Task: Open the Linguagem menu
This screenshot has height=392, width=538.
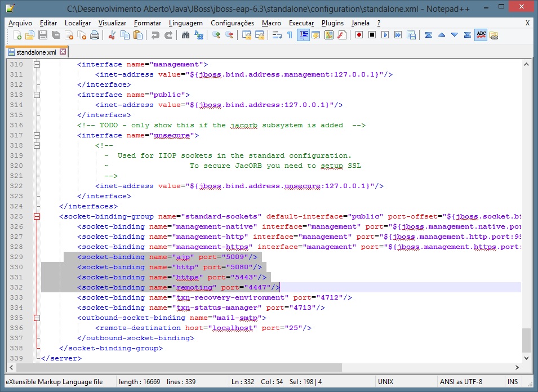Action: coord(185,23)
